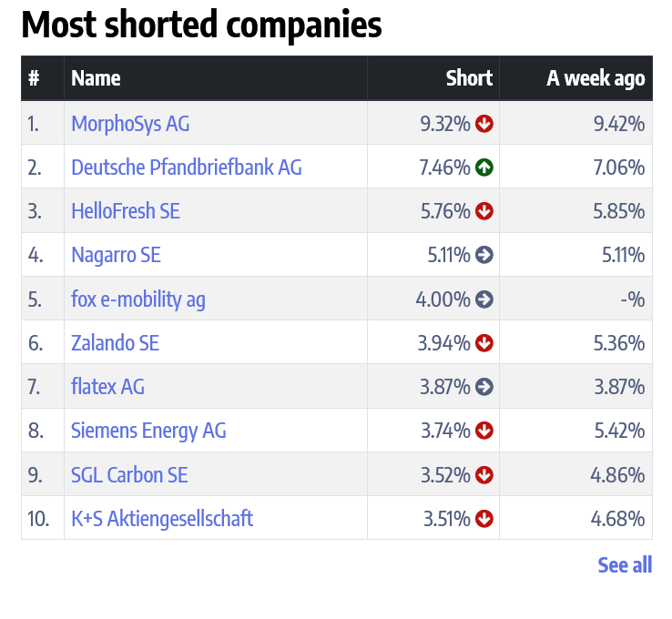Click right arrow icon for fox e-mobility
Screen dimensions: 672x619
[x=484, y=299]
